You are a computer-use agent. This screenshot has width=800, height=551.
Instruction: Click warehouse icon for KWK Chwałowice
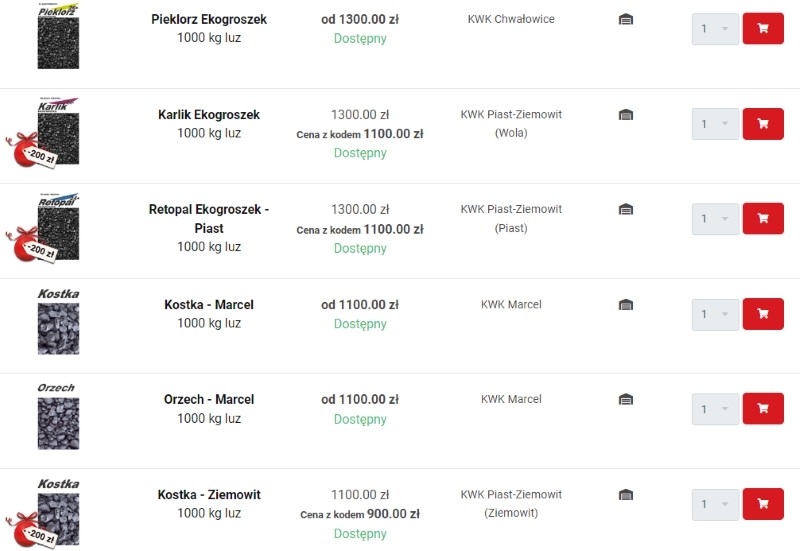point(626,19)
